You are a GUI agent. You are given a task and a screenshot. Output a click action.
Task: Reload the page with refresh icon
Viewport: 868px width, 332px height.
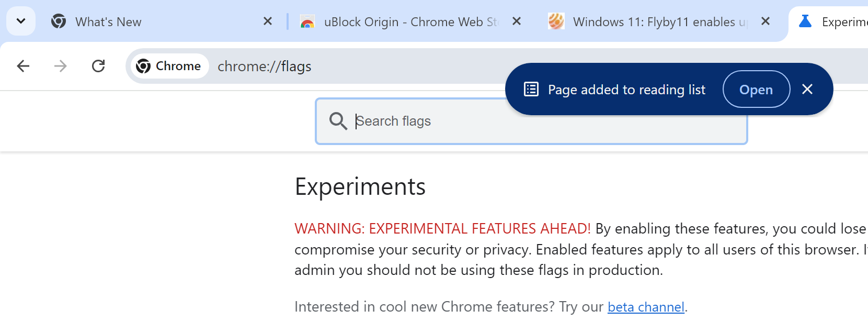coord(98,66)
